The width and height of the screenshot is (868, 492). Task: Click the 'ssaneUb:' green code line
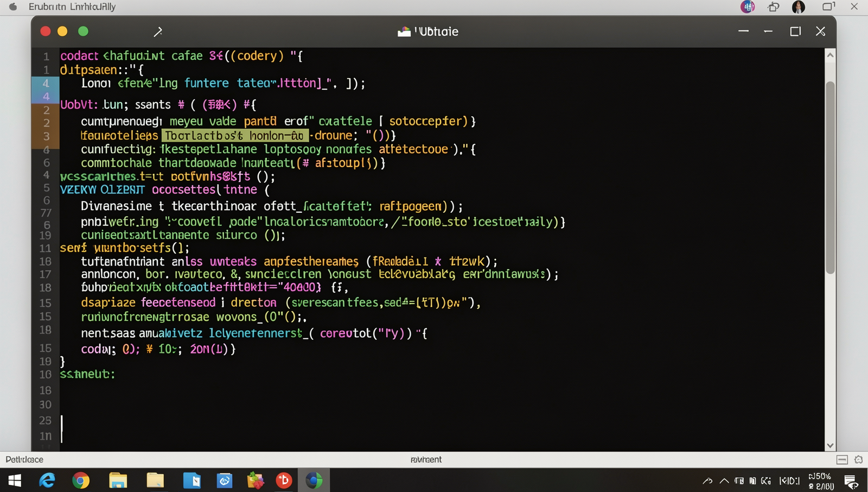click(x=87, y=374)
